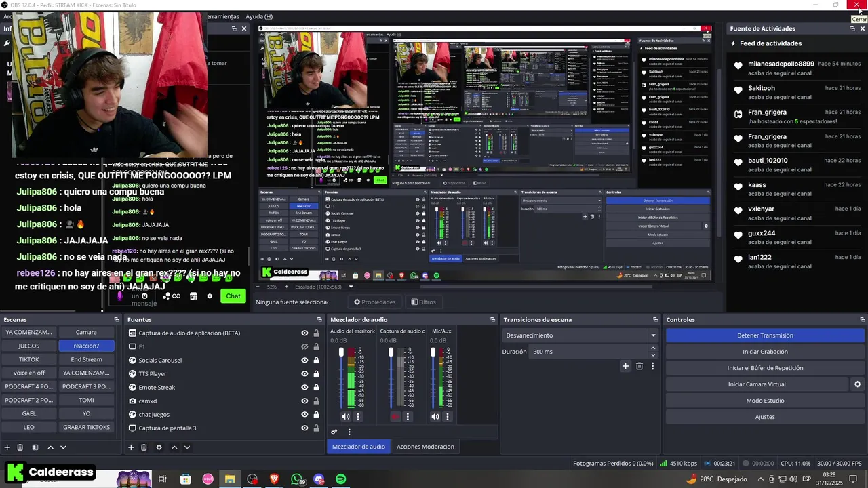Open File Explorer from the taskbar

click(x=230, y=479)
